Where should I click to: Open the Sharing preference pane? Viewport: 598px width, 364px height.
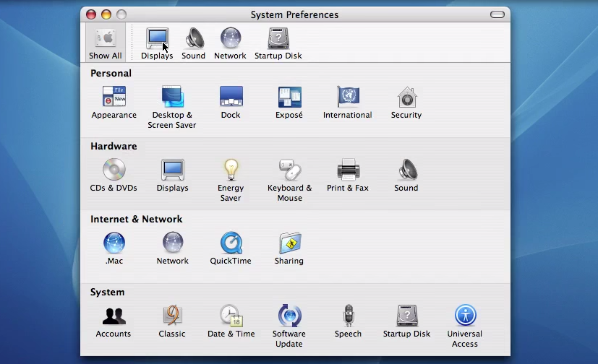tap(289, 243)
